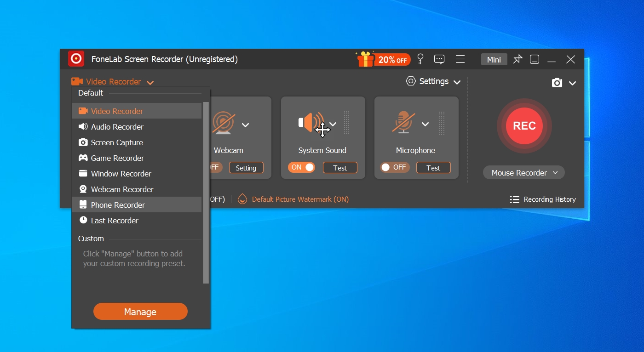This screenshot has height=352, width=644.
Task: Test the System Sound
Action: point(340,168)
